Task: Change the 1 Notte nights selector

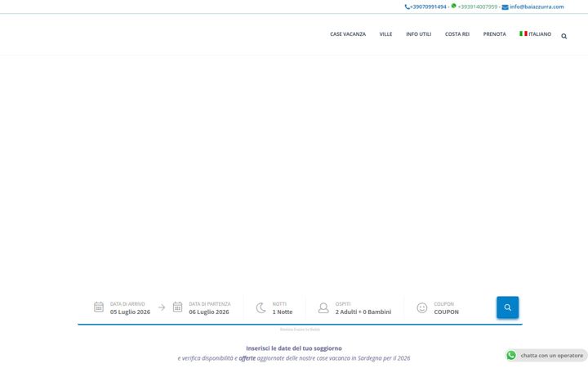Action: pos(283,312)
